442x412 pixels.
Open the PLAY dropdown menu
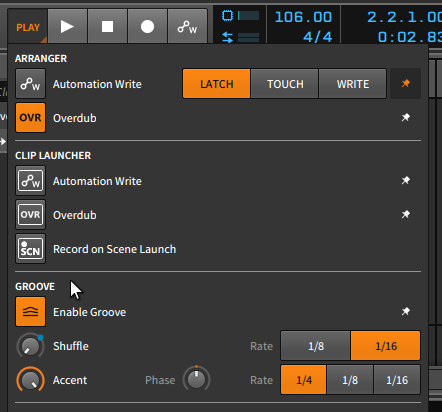[x=28, y=27]
